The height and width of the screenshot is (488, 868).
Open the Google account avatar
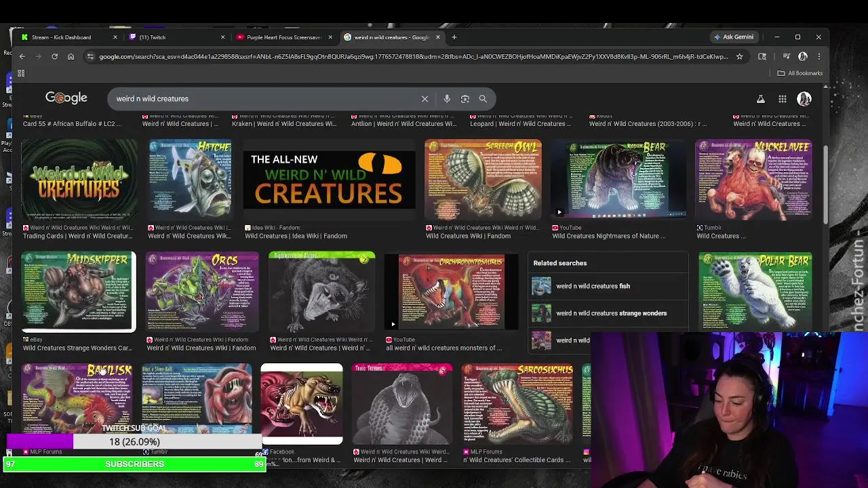pos(804,99)
